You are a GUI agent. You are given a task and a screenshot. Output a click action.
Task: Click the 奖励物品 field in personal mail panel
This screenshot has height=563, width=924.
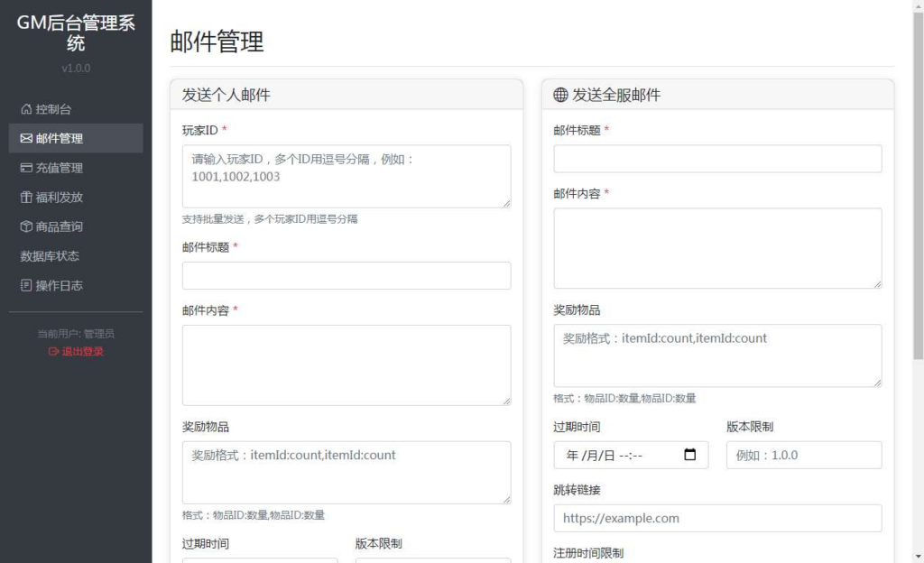(346, 471)
